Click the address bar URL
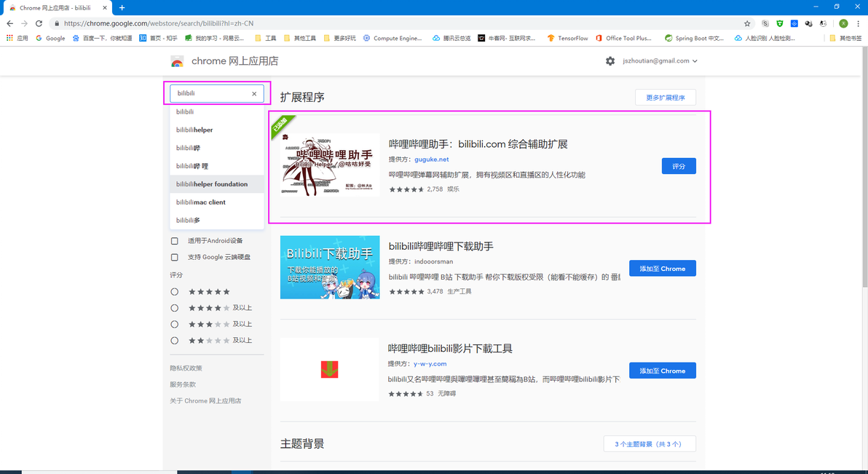Screen dimensions: 868x474 point(159,23)
